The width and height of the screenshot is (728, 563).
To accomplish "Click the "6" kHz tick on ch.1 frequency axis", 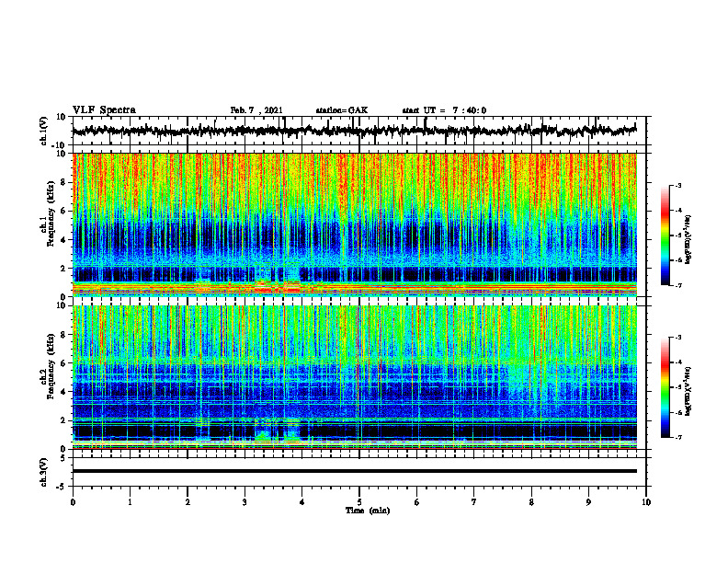I will pyautogui.click(x=64, y=211).
